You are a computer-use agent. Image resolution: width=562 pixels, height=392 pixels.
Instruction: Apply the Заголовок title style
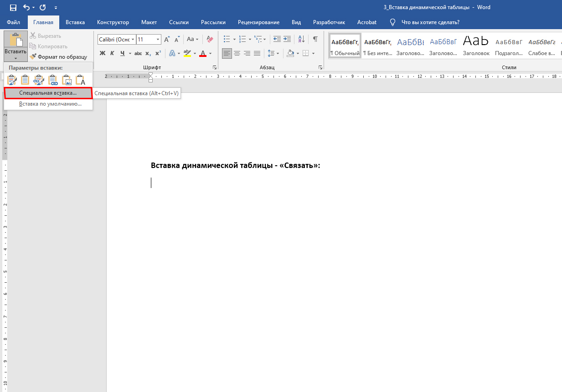click(476, 45)
